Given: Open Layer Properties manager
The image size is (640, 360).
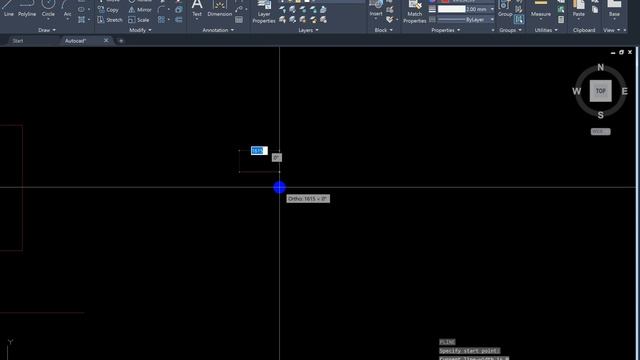Looking at the screenshot, I should coord(264,11).
